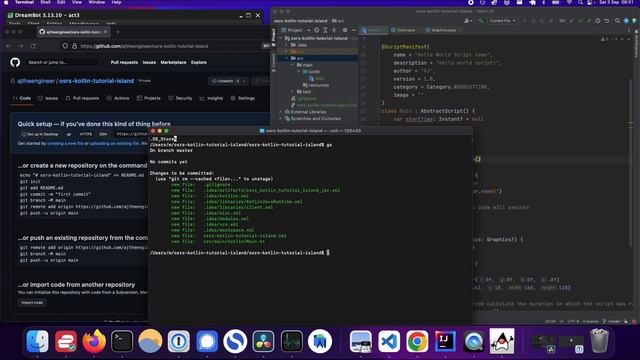Collapse the kotlin folder in Project tree

pos(299,72)
